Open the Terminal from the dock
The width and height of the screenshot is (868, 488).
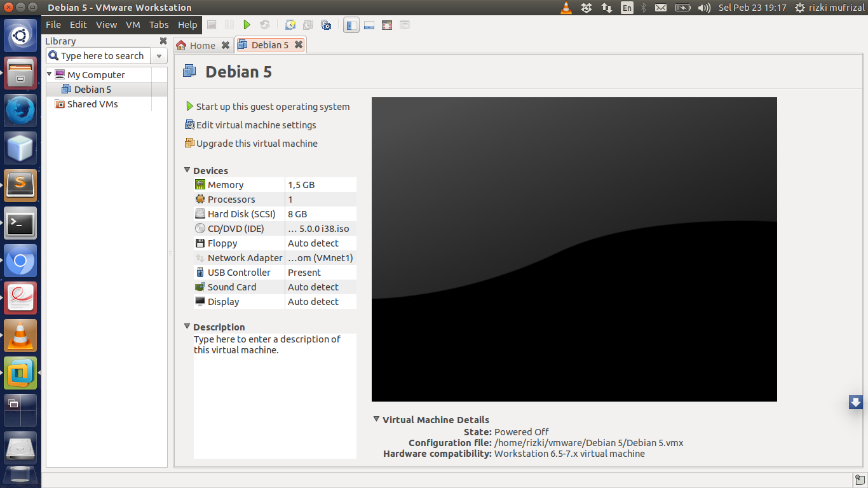point(21,223)
